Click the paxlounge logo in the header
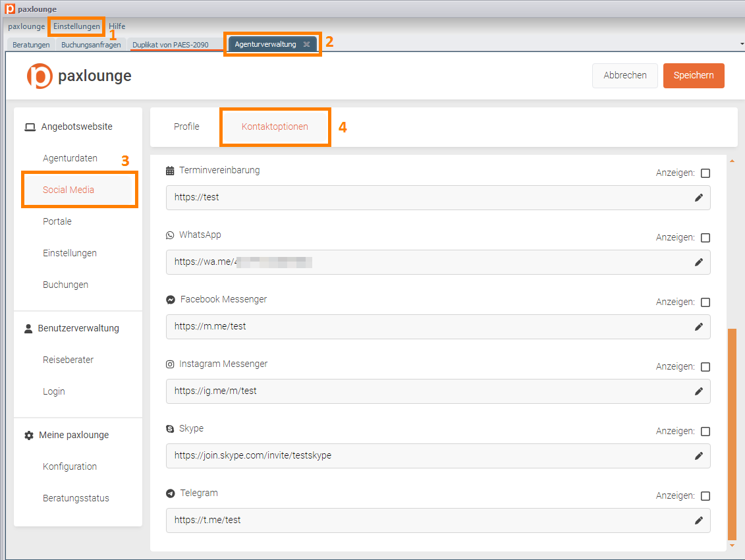The height and width of the screenshot is (560, 745). (79, 76)
